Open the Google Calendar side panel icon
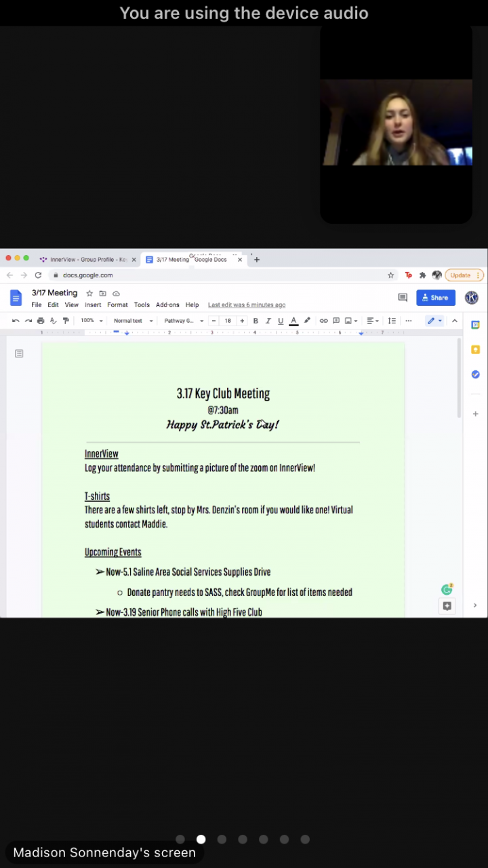The width and height of the screenshot is (488, 868). click(x=476, y=325)
